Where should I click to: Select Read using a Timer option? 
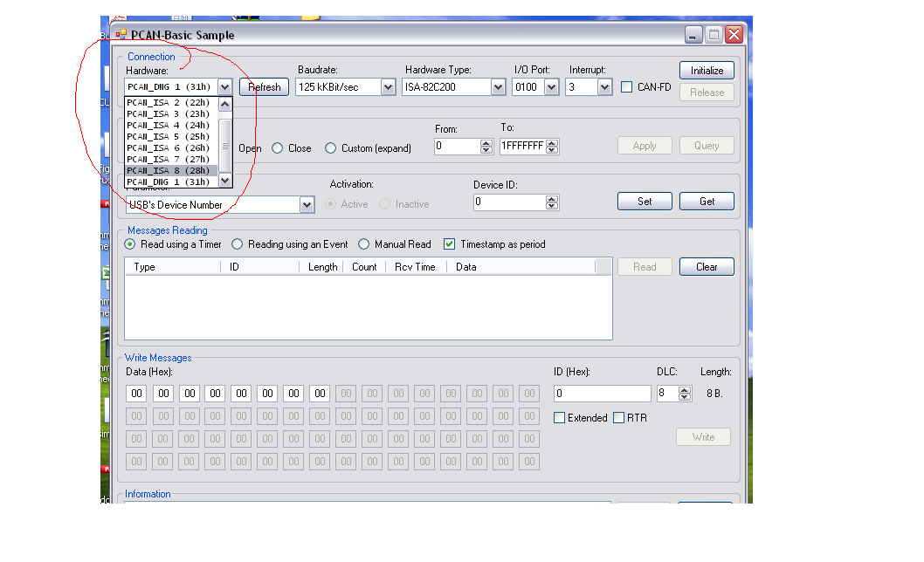pos(129,244)
